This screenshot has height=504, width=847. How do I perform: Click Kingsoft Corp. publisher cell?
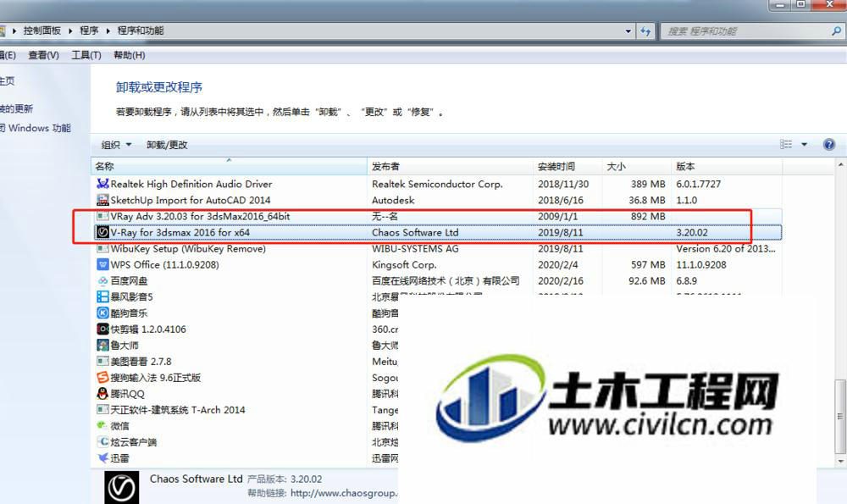click(x=404, y=264)
